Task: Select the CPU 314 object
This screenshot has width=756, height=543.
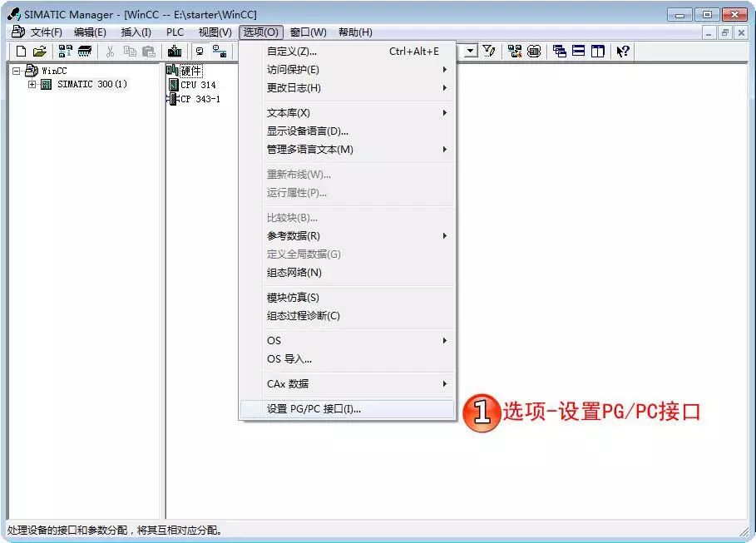Action: pyautogui.click(x=198, y=85)
